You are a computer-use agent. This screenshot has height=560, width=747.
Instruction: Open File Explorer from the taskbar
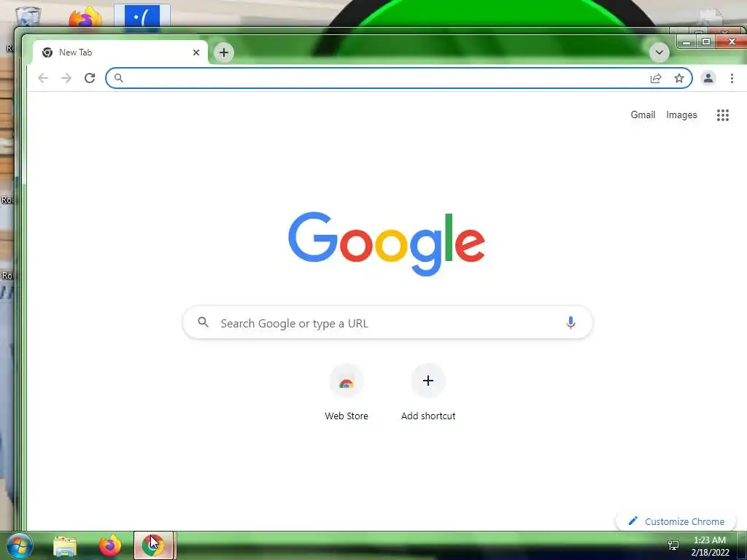point(65,546)
